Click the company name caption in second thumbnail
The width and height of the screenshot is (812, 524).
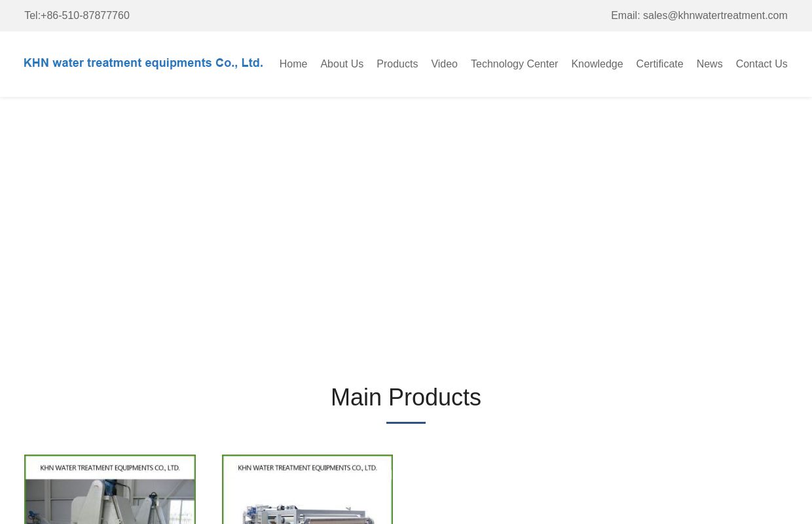(307, 468)
